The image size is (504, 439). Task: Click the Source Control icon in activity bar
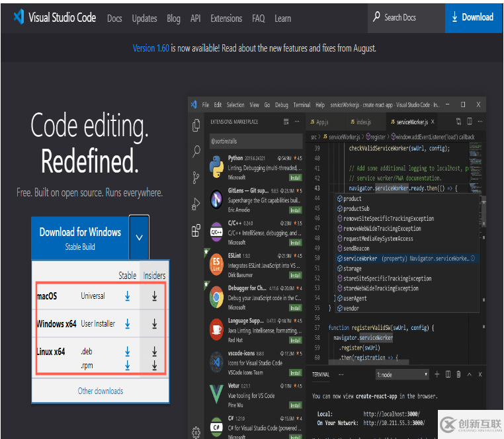pos(196,177)
